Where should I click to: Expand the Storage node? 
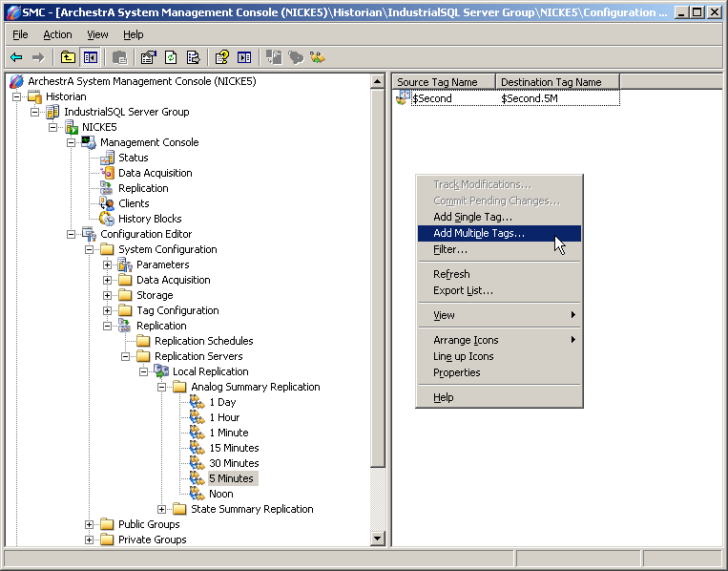coord(107,295)
